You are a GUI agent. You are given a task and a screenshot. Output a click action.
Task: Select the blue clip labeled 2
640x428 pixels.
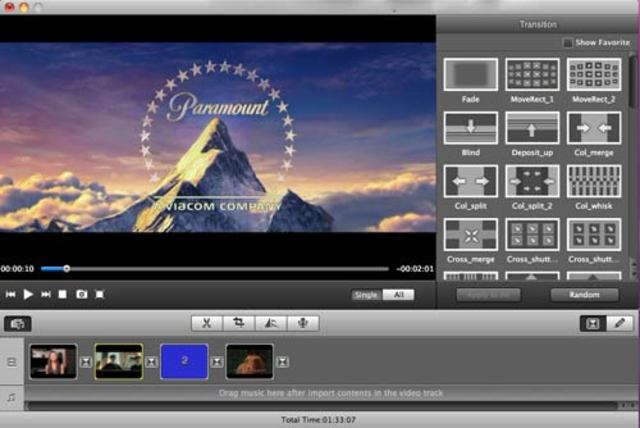184,361
